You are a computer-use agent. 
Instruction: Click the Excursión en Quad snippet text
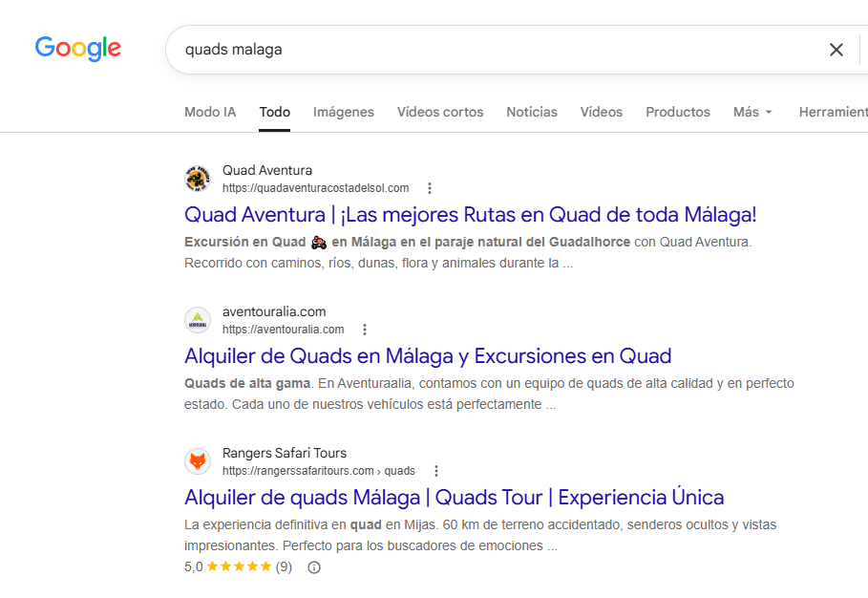point(468,252)
